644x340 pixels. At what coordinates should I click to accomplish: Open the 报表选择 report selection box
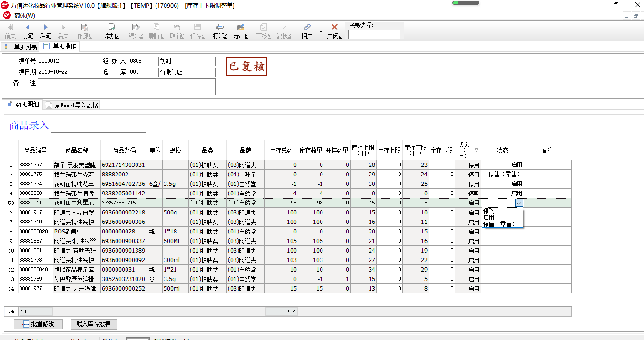(374, 35)
